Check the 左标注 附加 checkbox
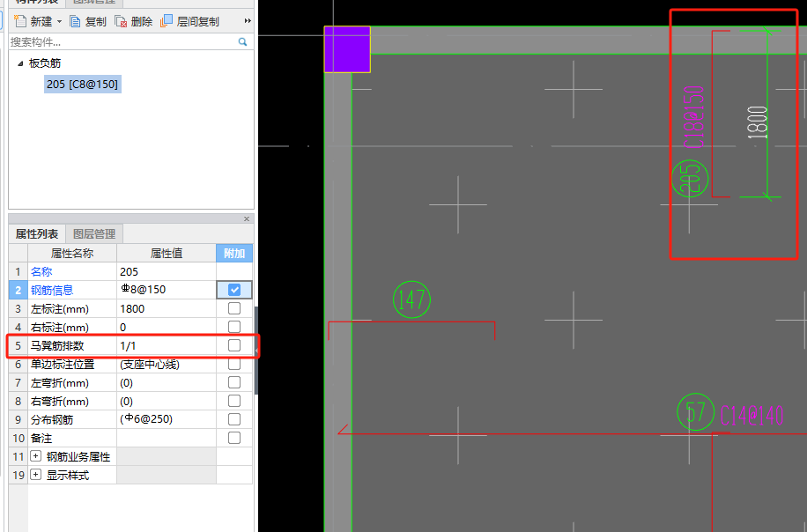Viewport: 807px width, 532px height. 234,308
